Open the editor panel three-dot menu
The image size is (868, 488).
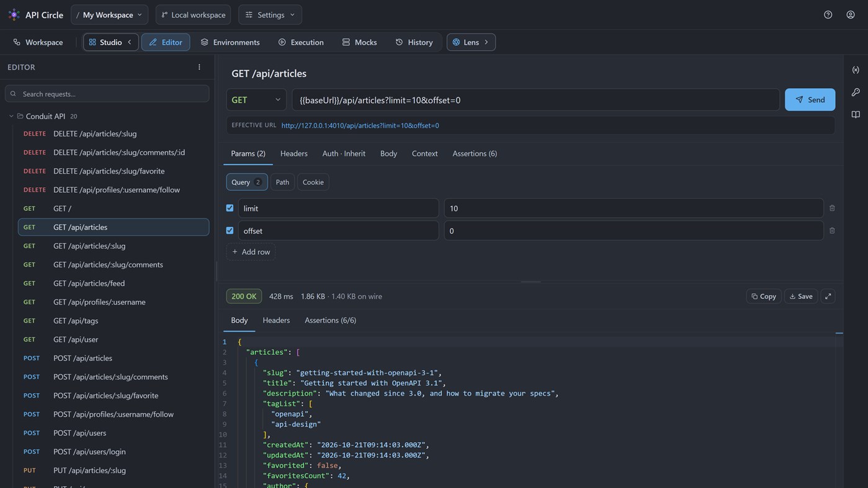tap(199, 67)
